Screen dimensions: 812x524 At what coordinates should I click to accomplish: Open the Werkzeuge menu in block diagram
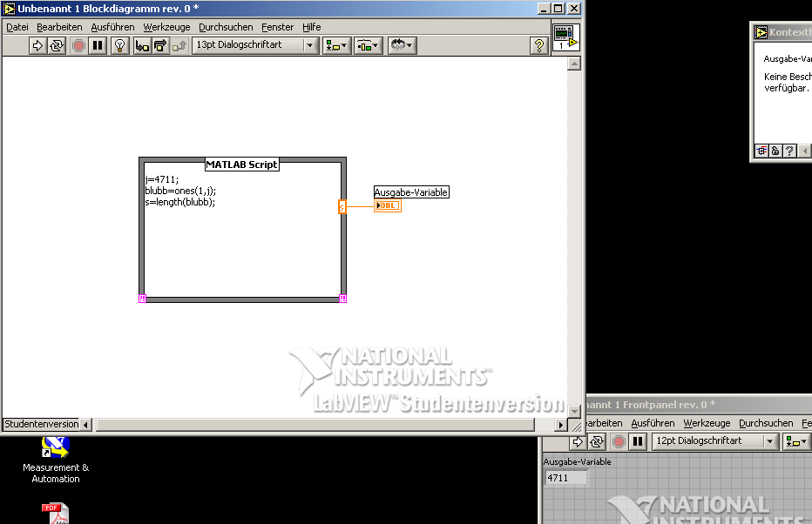point(166,27)
